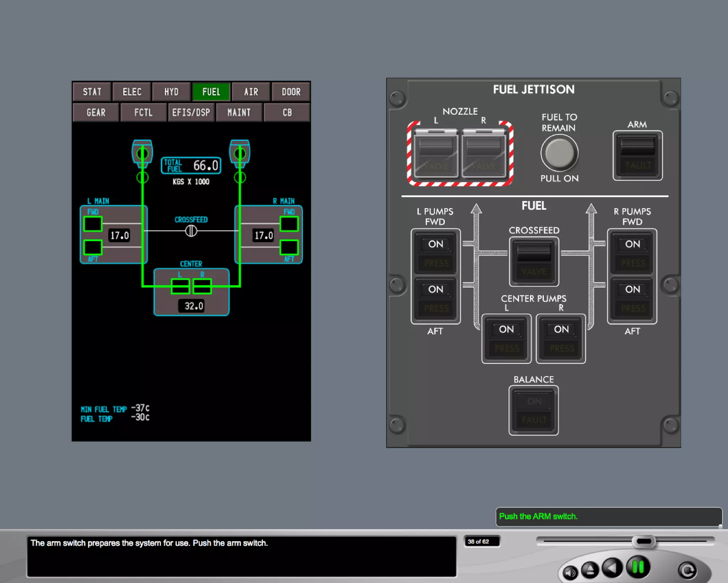Image resolution: width=728 pixels, height=583 pixels.
Task: Click the eject icon in player controls
Action: click(590, 569)
